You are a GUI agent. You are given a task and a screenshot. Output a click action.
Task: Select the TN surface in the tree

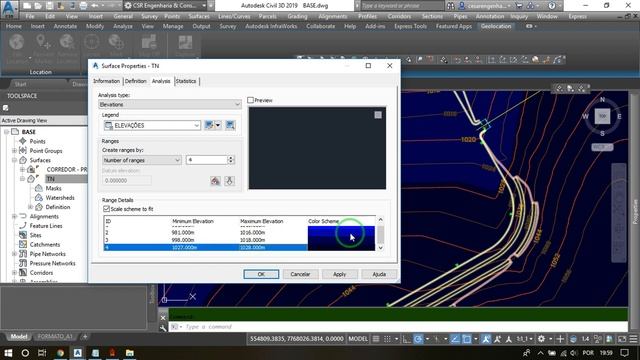[x=51, y=179]
